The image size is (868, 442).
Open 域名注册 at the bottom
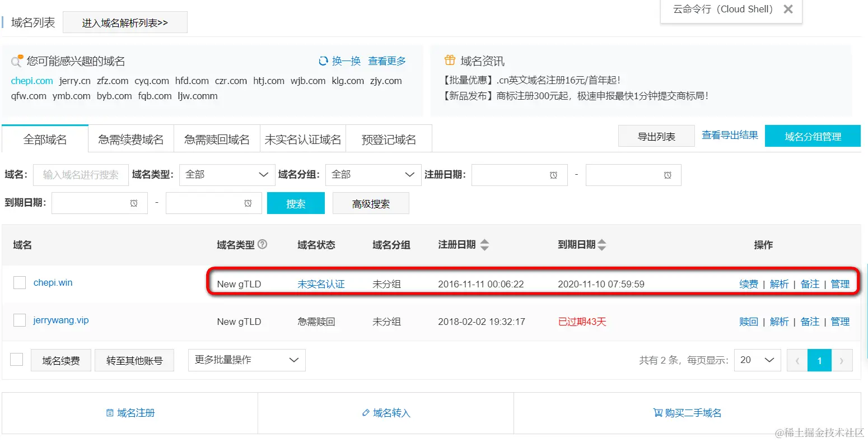[136, 413]
